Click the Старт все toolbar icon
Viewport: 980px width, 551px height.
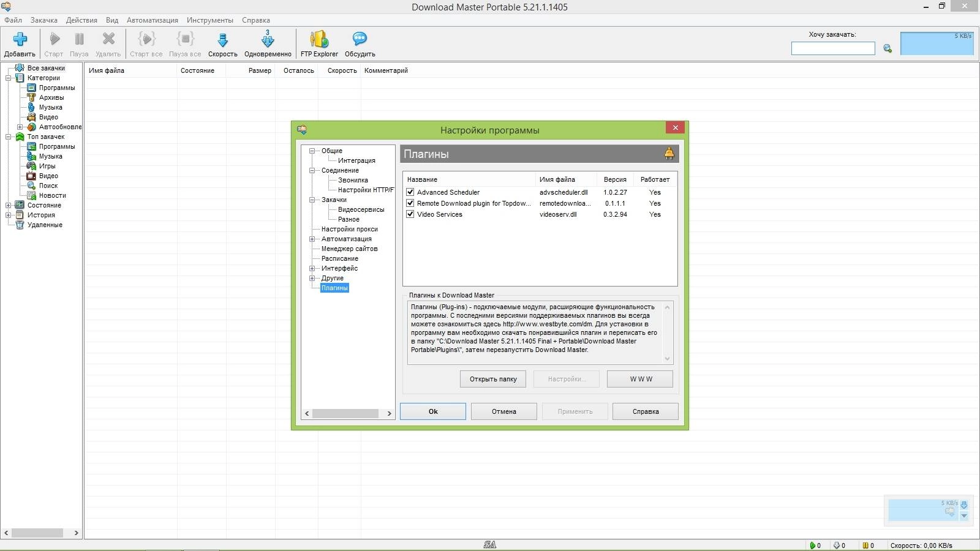[x=146, y=39]
